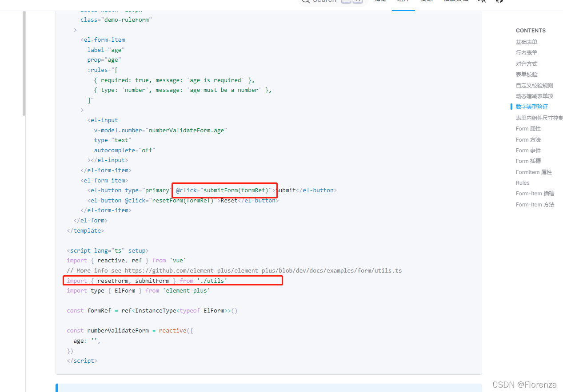This screenshot has height=392, width=563.
Task: Open the 表单校验 section link
Action: coord(526,75)
